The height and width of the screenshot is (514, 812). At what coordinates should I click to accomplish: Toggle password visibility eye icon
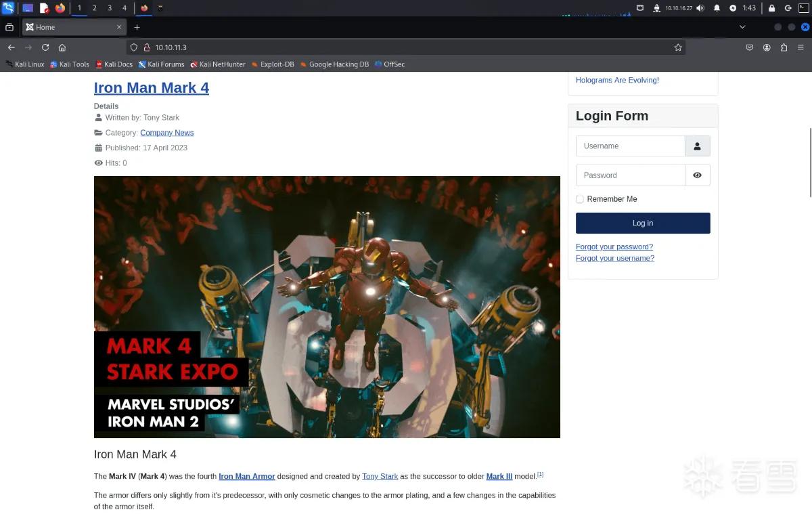coord(697,175)
